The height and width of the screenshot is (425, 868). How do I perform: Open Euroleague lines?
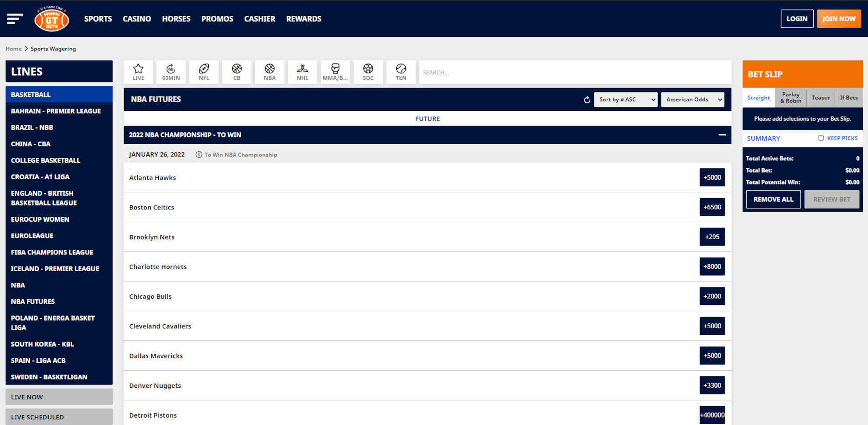[x=59, y=236]
